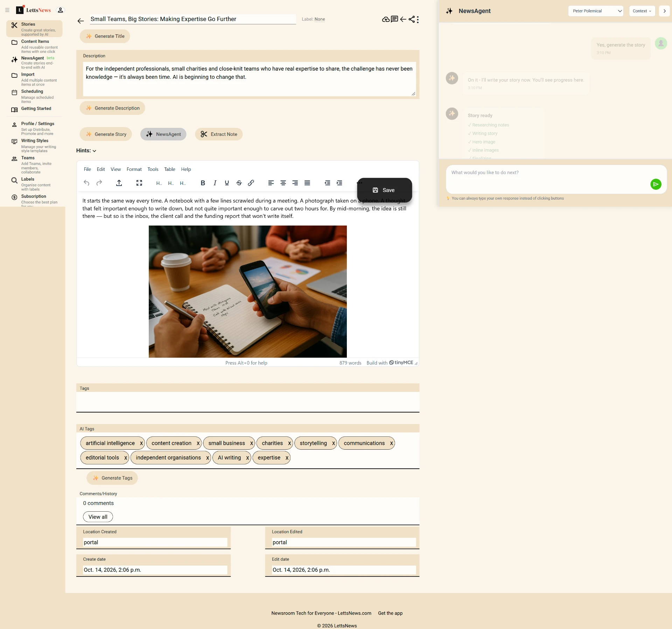Collapse the NewsAgent panel with chevron
This screenshot has height=629, width=672.
click(x=664, y=11)
